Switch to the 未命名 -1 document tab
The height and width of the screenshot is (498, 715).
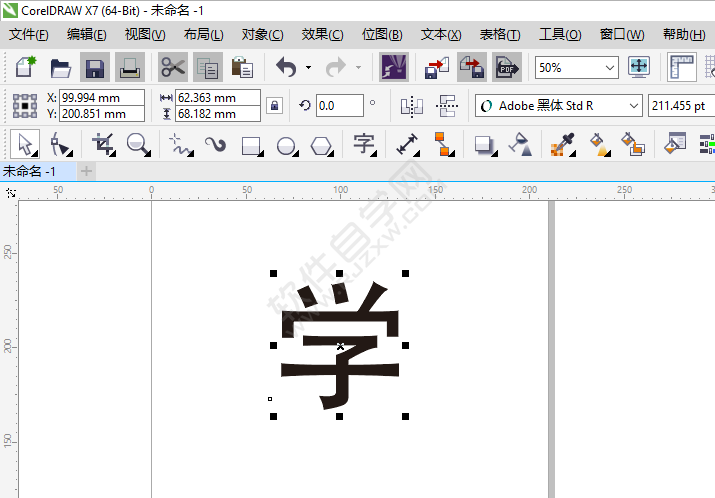(38, 171)
